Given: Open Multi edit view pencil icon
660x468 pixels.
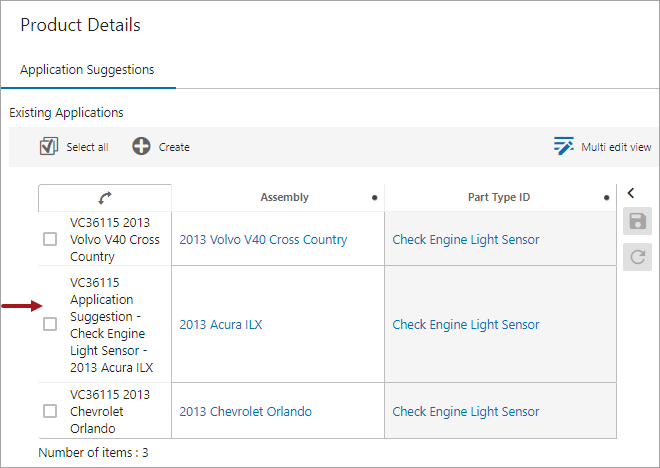Looking at the screenshot, I should click(564, 146).
